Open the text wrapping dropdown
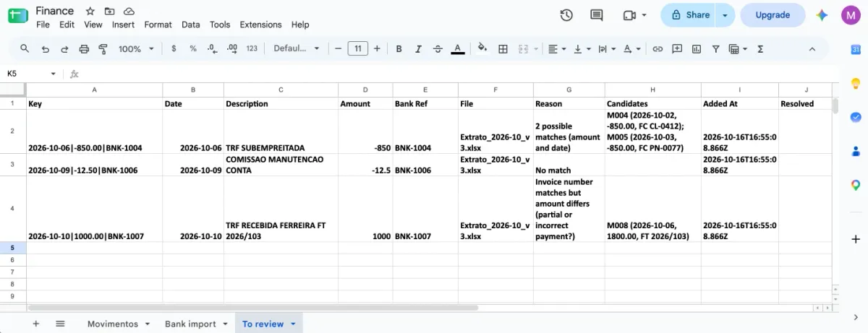This screenshot has width=868, height=333. pos(607,48)
